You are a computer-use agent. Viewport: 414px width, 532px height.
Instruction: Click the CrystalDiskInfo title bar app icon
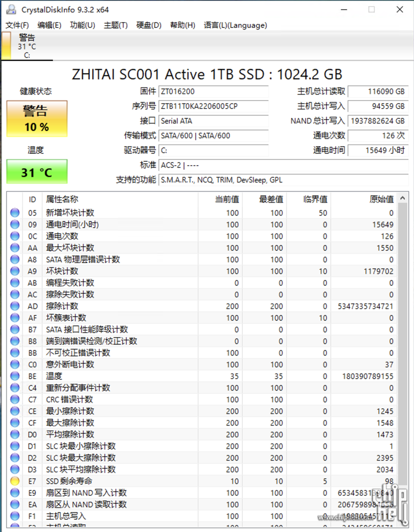coord(11,9)
